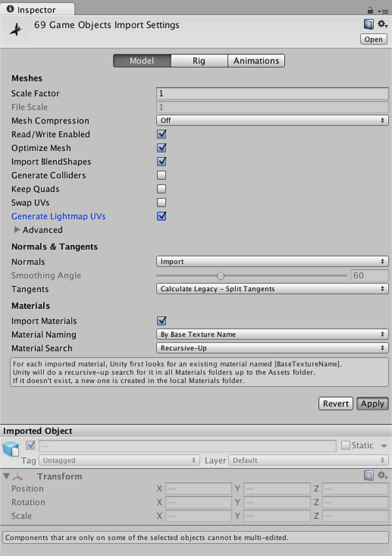Click the Normals & Tangents heading
Screen dimensions: 392x556
click(x=55, y=246)
